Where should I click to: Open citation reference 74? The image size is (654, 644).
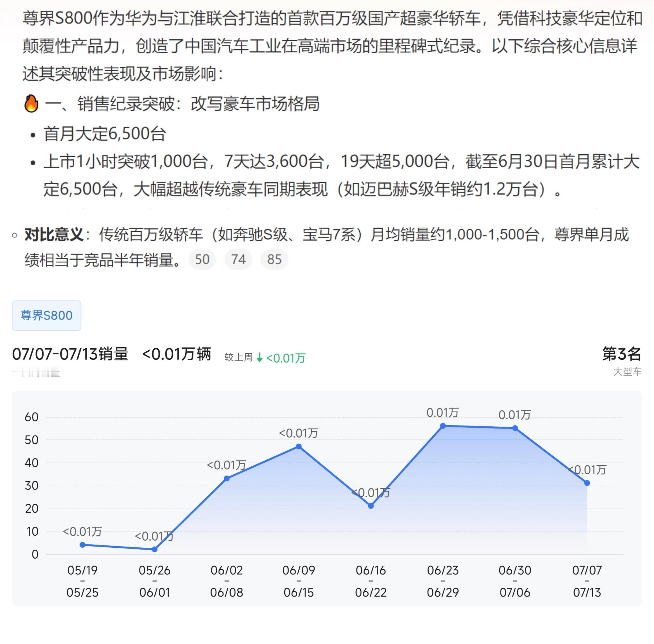point(238,259)
